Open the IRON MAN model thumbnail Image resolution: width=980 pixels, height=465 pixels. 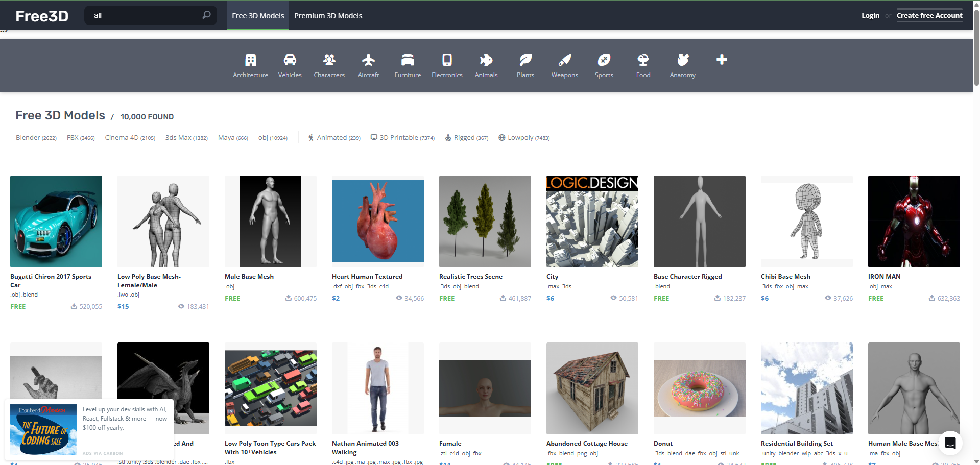point(914,222)
